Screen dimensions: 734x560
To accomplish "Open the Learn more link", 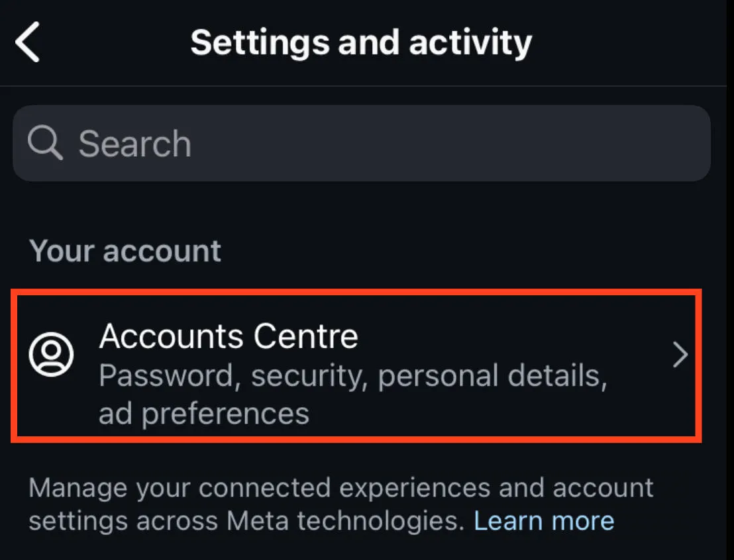I will pos(544,521).
